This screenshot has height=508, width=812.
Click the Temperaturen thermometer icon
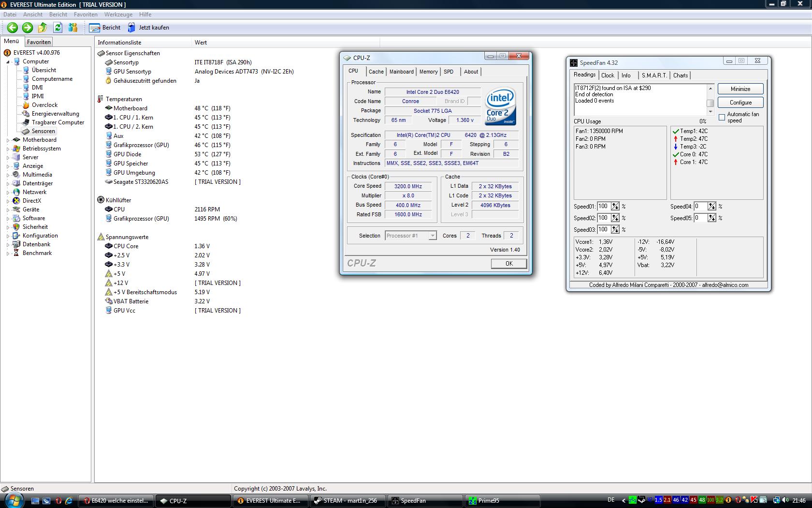pyautogui.click(x=101, y=99)
